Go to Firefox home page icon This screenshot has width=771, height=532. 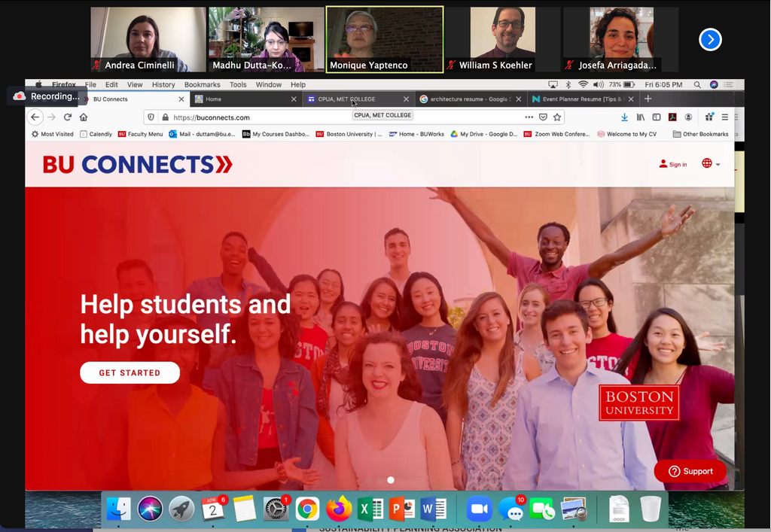pos(84,117)
